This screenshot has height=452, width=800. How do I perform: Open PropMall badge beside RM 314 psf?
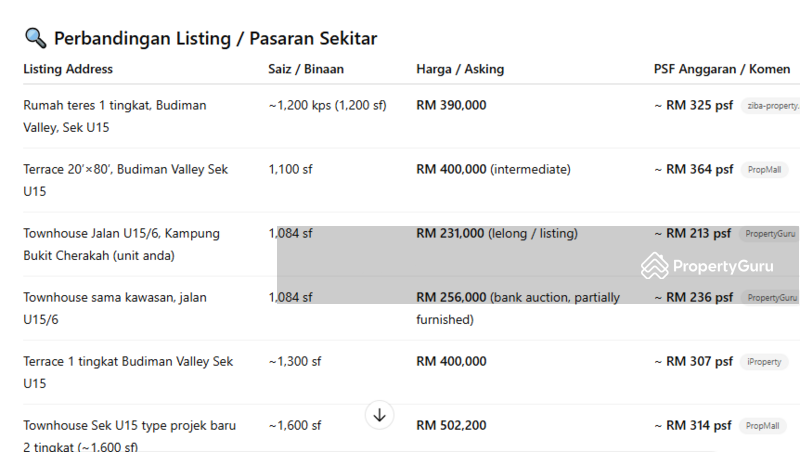pos(764,426)
